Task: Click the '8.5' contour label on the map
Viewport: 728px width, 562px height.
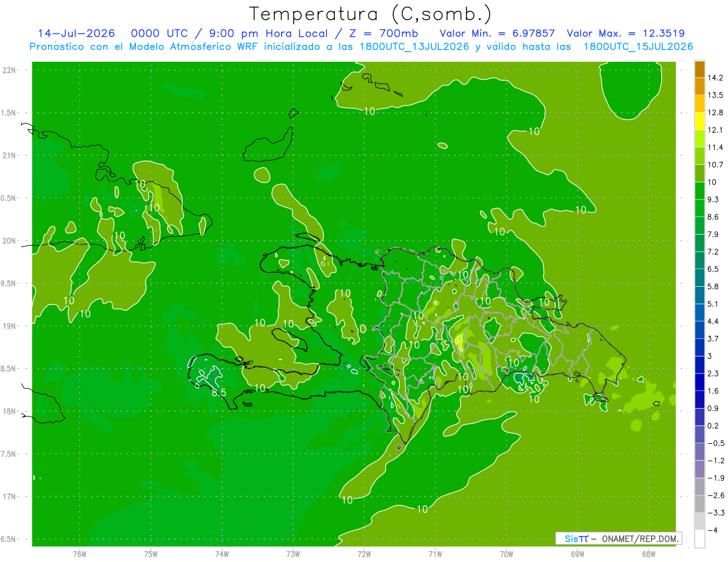Action: tap(218, 393)
